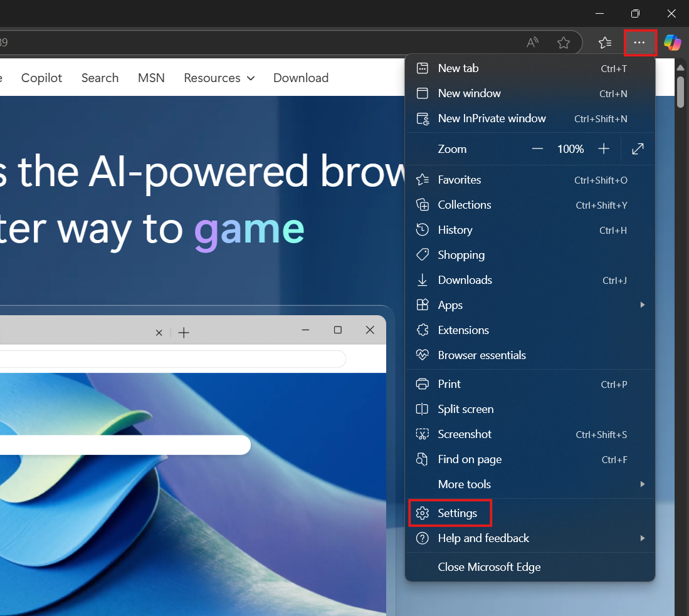Viewport: 689px width, 616px height.
Task: Click the page's vertical scrollbar thumb
Action: pyautogui.click(x=681, y=91)
